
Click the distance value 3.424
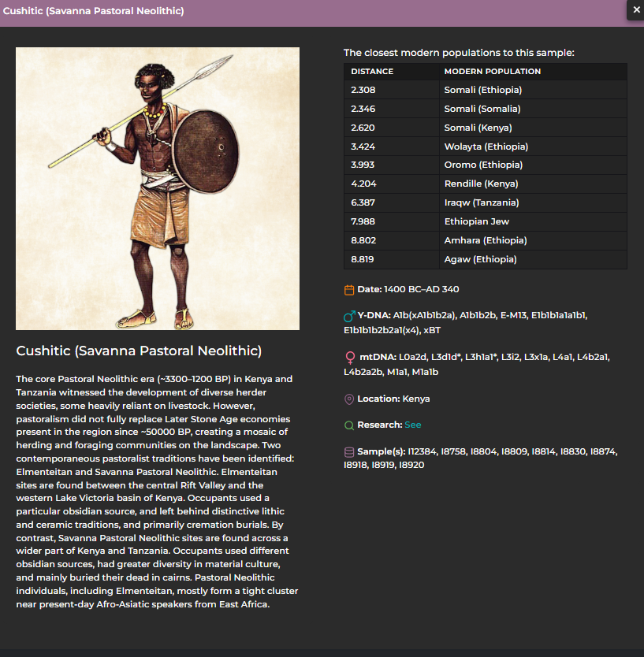[363, 147]
